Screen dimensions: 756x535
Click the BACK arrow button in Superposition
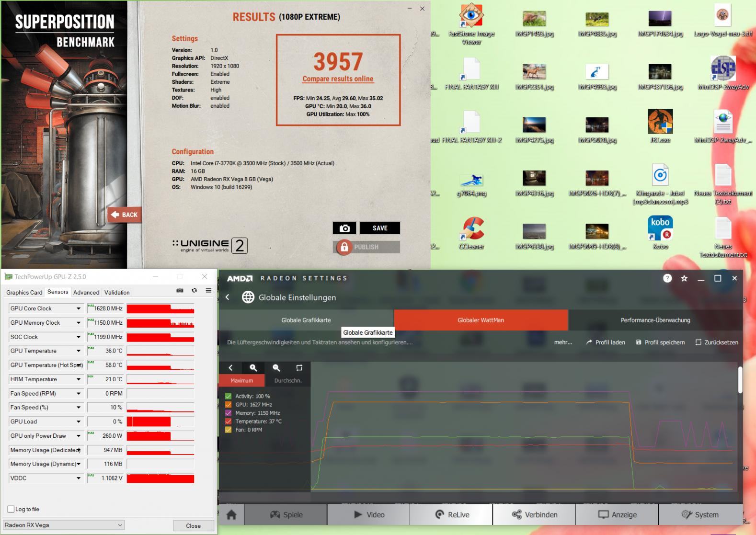point(125,215)
